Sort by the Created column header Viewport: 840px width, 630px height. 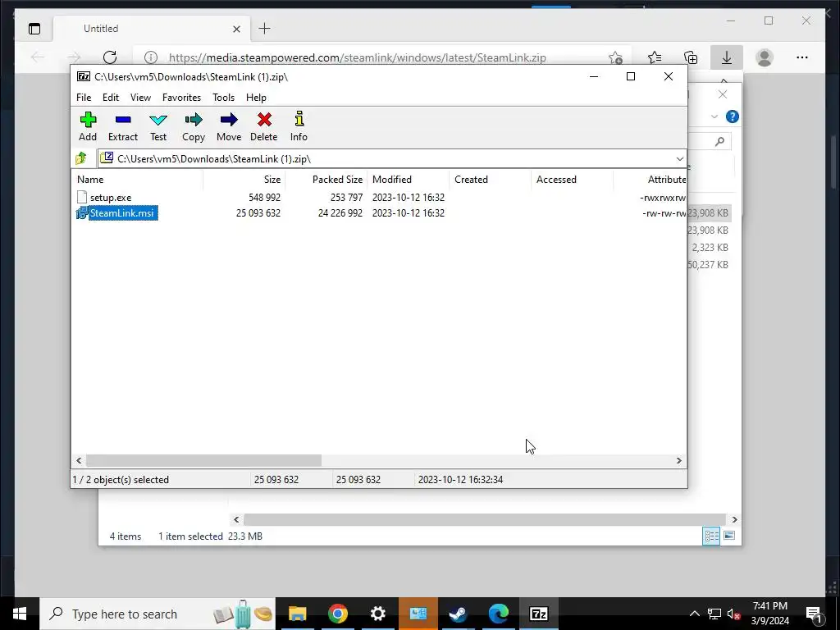coord(490,180)
